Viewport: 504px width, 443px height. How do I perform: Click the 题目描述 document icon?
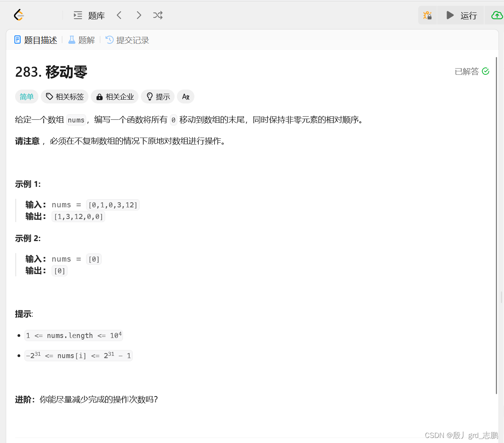coord(17,40)
